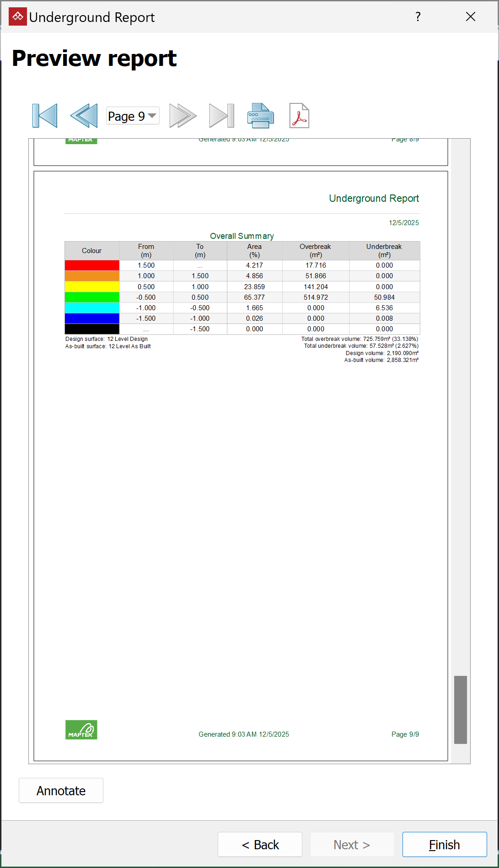Click area value '0.026'

tap(255, 318)
